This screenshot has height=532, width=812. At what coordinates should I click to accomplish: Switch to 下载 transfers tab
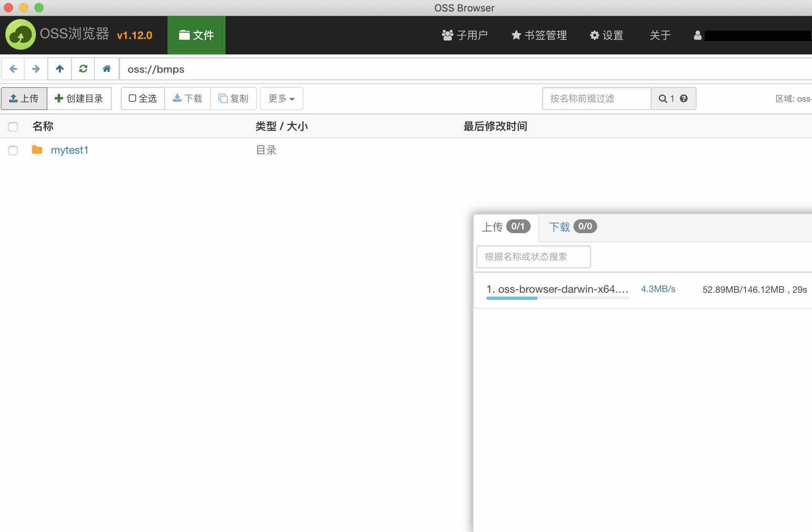(x=573, y=227)
